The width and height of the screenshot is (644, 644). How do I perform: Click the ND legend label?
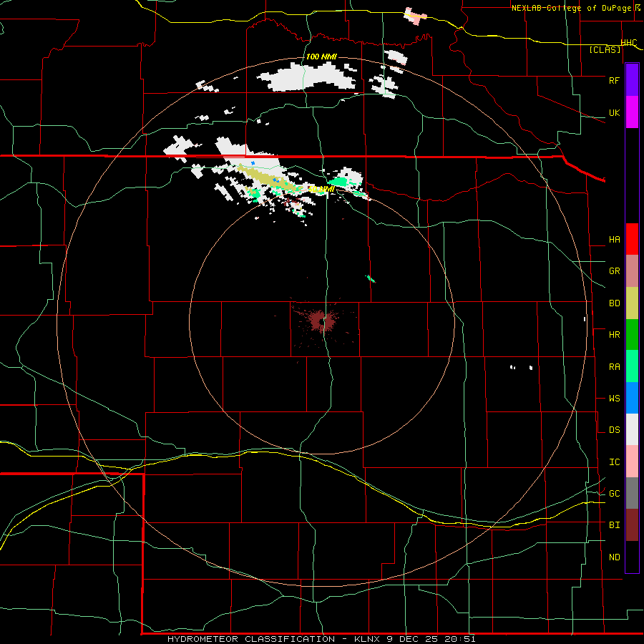(x=614, y=557)
